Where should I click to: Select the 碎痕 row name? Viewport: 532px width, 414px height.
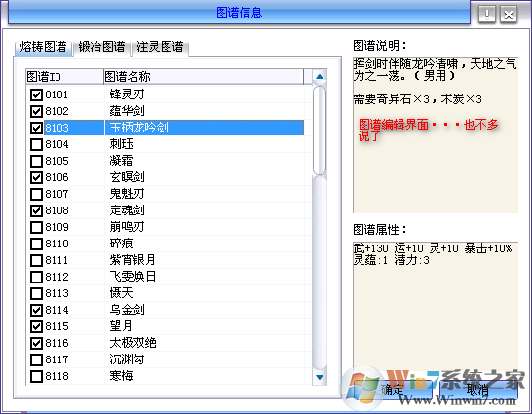(121, 244)
